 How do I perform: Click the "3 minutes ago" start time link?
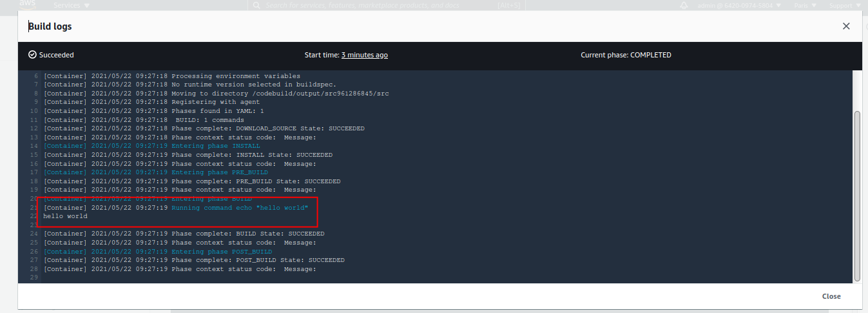(364, 56)
